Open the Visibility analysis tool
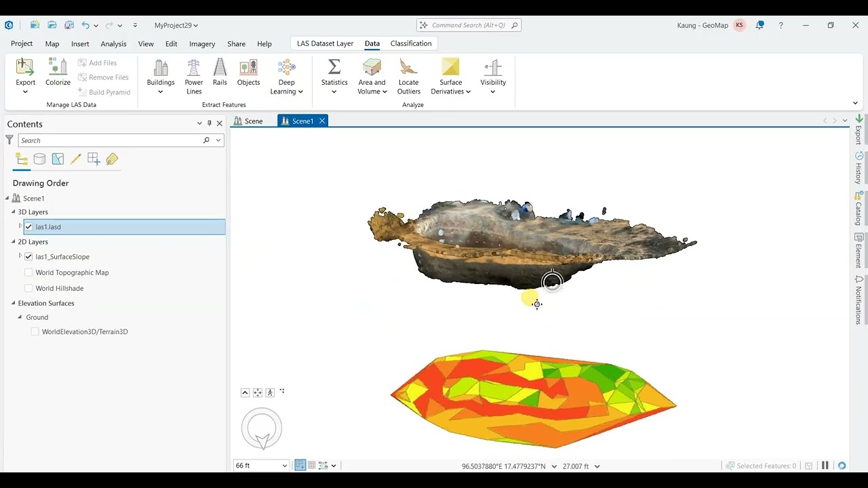Image resolution: width=868 pixels, height=488 pixels. coord(493,75)
